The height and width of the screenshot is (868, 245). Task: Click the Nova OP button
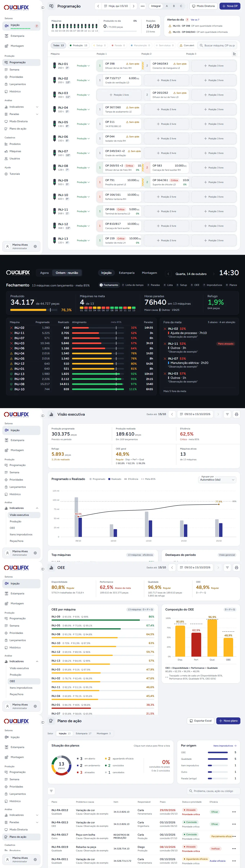pyautogui.click(x=230, y=6)
